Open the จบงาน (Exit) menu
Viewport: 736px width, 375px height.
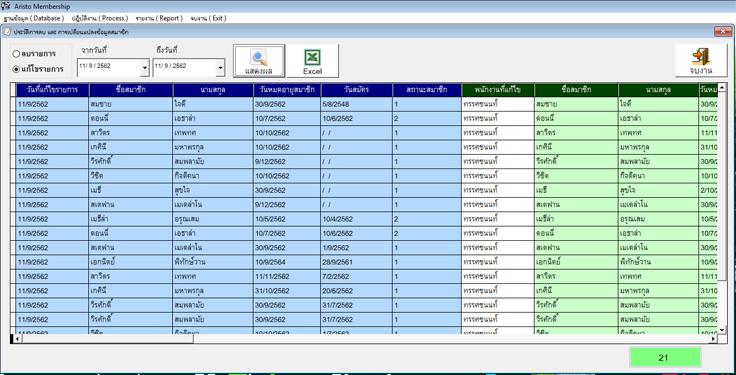point(208,18)
